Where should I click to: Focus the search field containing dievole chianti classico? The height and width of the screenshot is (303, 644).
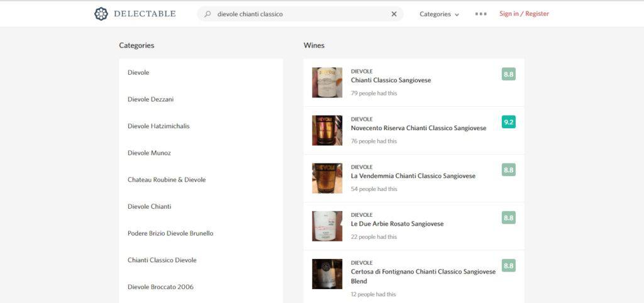tap(300, 14)
